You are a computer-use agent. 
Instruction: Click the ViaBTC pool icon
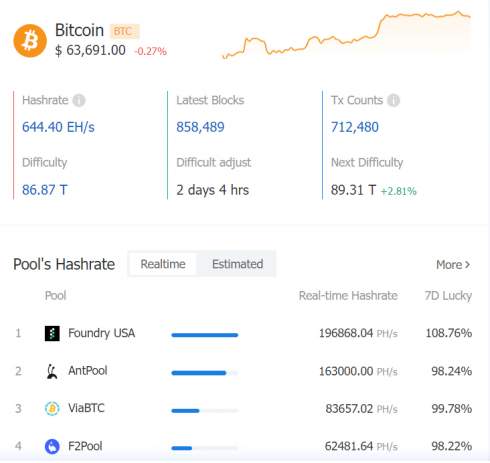[x=52, y=408]
